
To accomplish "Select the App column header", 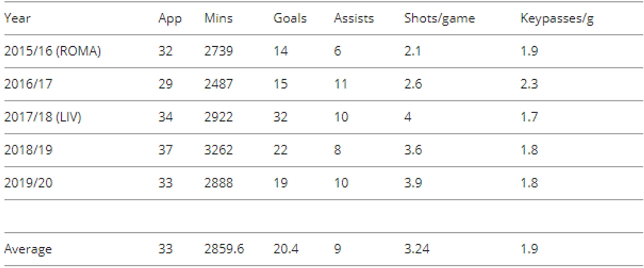I will coord(170,19).
